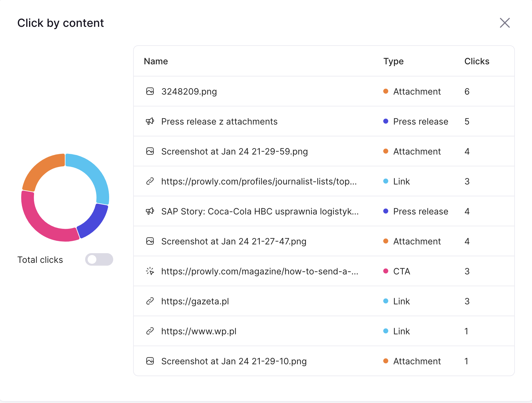Viewport: 532px width, 403px height.
Task: Sort the table by the Name header
Action: pyautogui.click(x=156, y=61)
